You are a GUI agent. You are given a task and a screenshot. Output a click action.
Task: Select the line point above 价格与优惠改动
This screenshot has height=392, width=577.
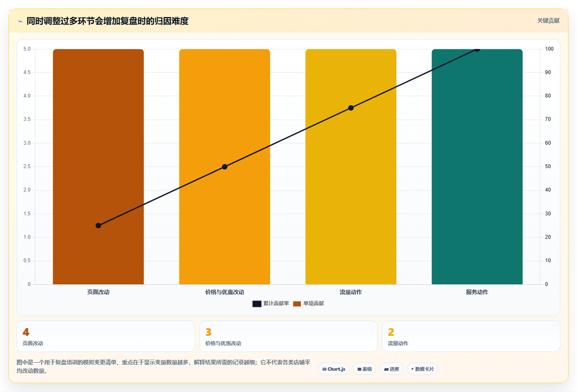pos(225,167)
